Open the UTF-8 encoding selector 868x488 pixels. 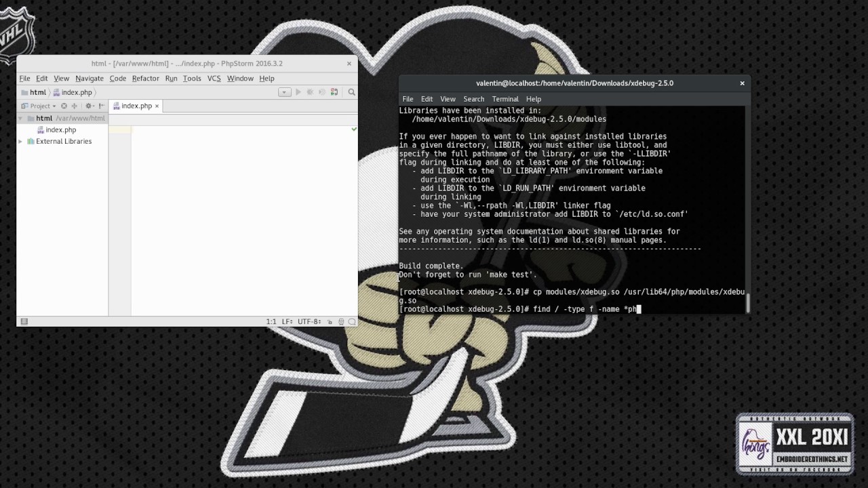click(309, 322)
